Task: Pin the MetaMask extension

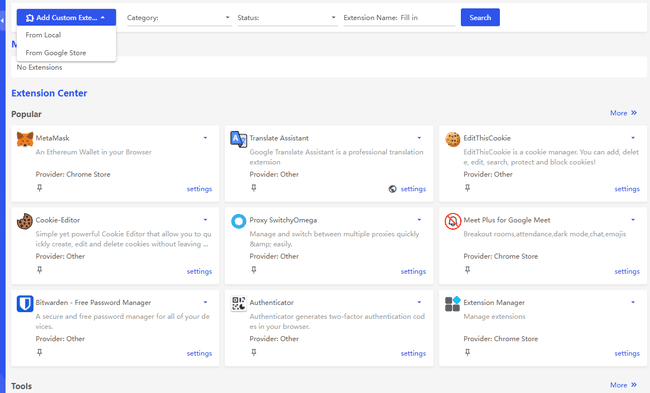Action: 39,188
